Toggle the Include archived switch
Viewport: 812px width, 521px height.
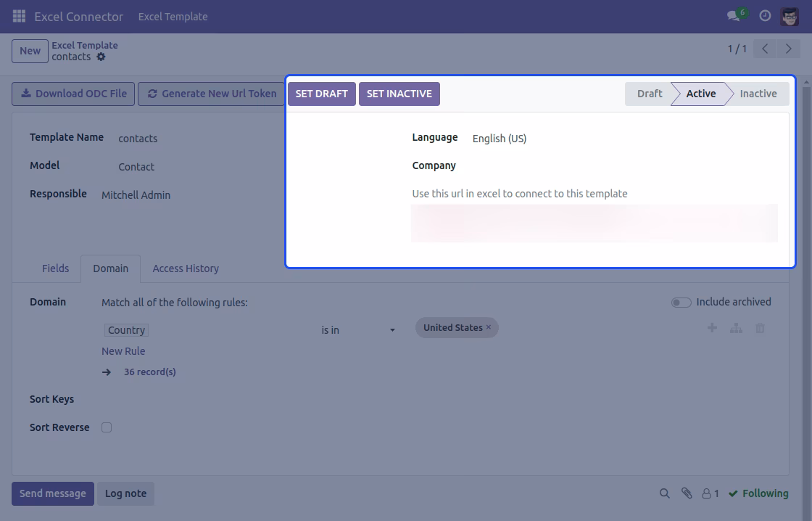681,303
